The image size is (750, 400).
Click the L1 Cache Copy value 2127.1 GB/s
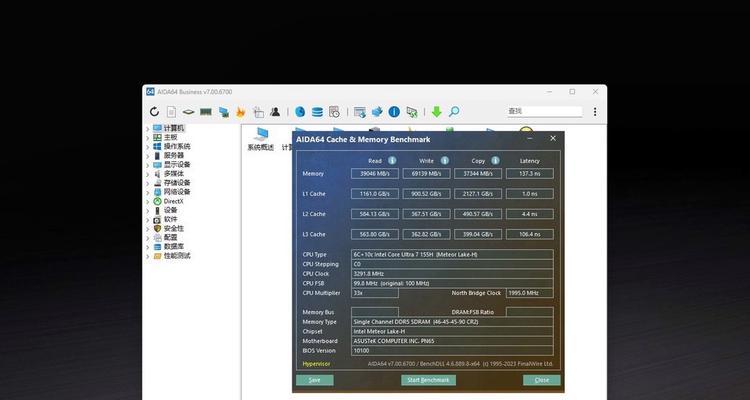[478, 194]
